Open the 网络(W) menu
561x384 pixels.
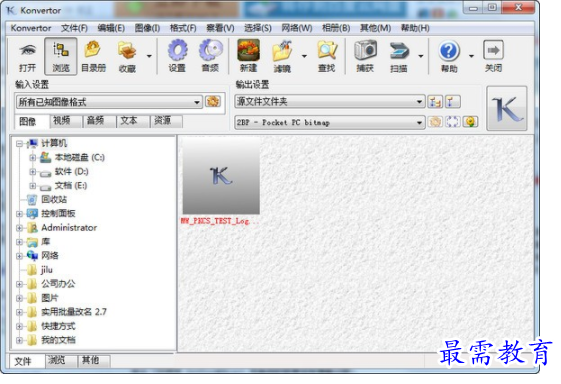tap(297, 28)
